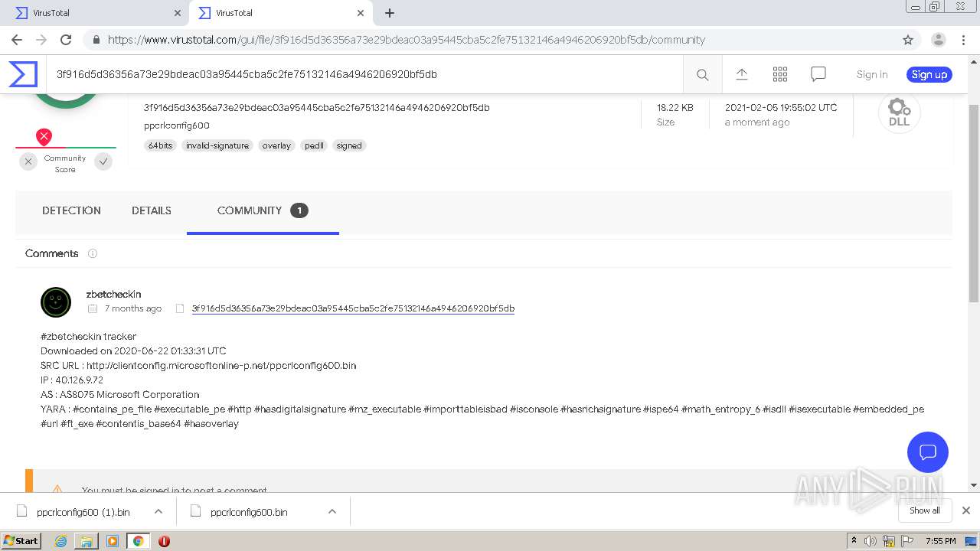980x551 pixels.
Task: Click the signed tag
Action: 349,145
